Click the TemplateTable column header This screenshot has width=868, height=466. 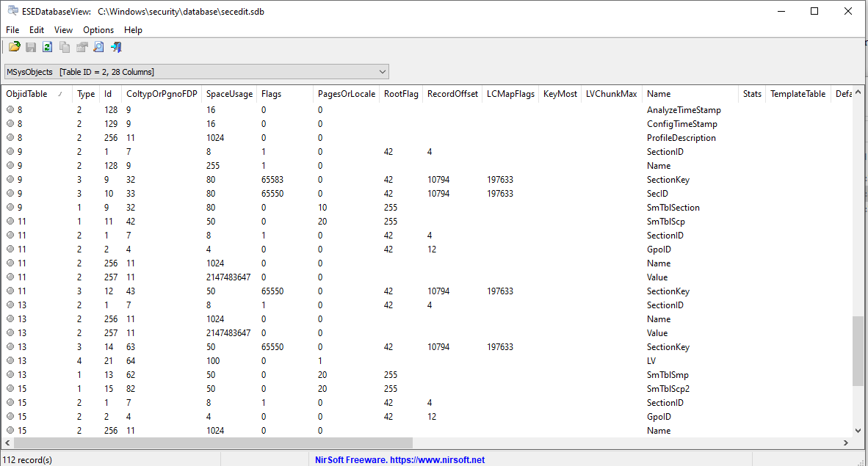pos(798,94)
